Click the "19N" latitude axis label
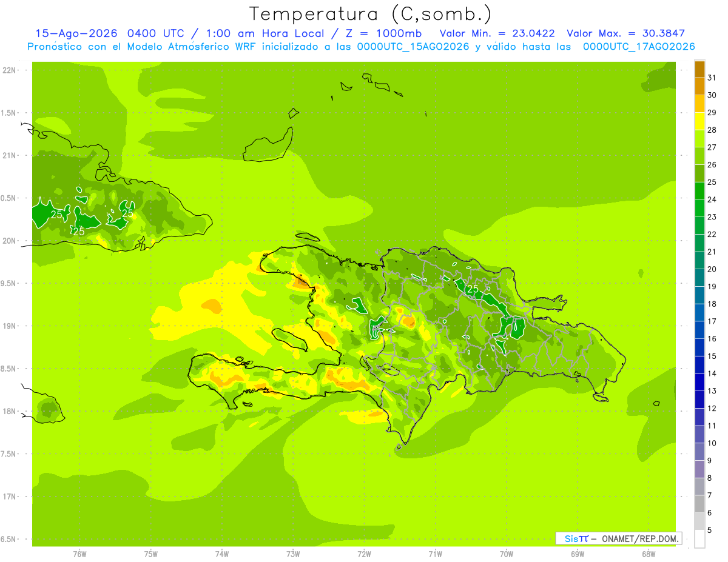The height and width of the screenshot is (562, 728). (8, 326)
